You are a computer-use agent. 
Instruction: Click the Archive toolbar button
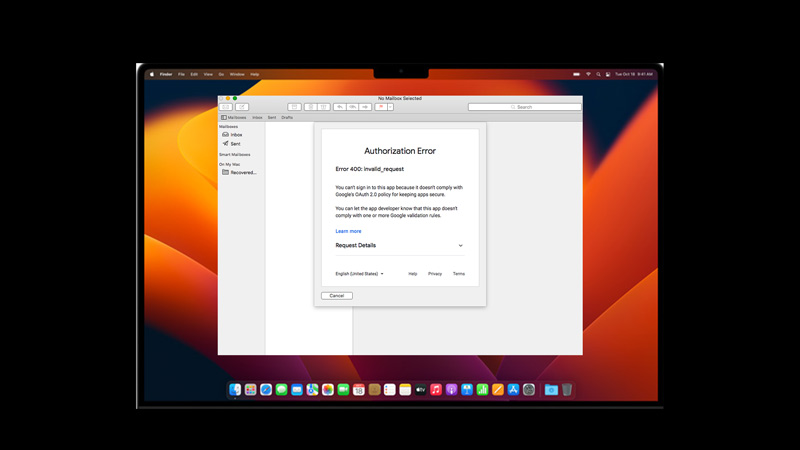(294, 107)
